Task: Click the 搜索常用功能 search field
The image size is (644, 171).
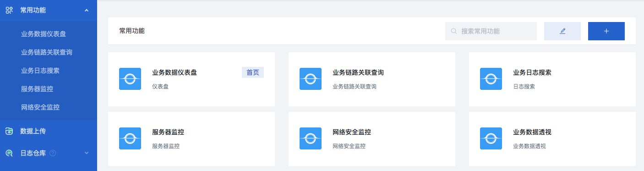Action: click(491, 31)
